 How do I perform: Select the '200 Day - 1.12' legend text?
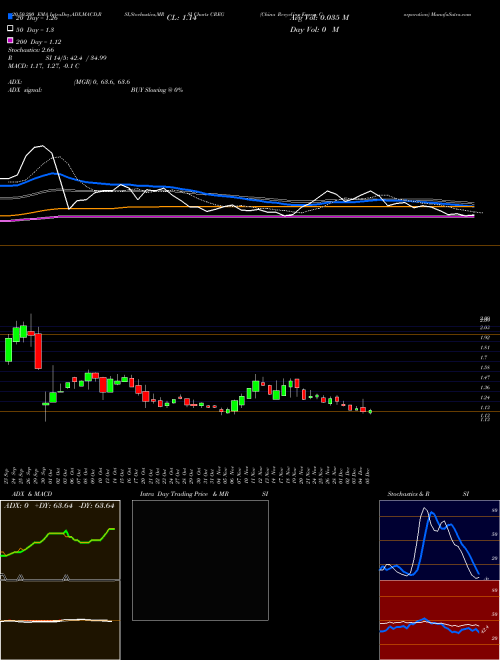[38, 42]
